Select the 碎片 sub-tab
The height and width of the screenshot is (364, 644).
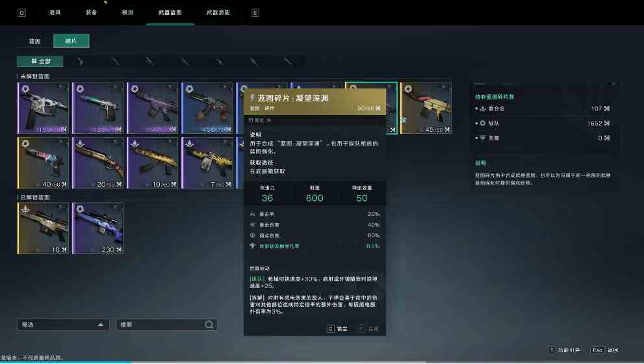[71, 41]
